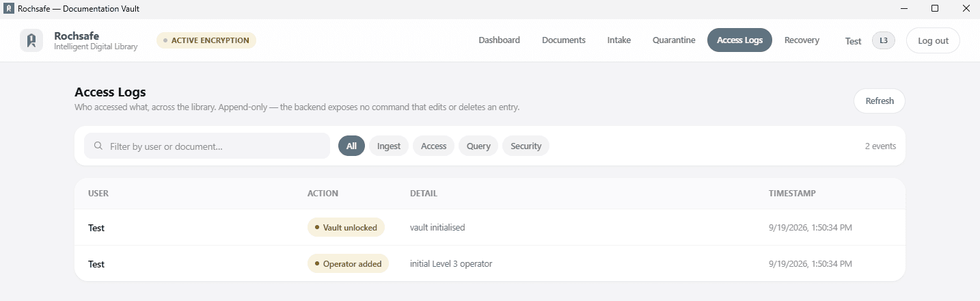Image resolution: width=980 pixels, height=301 pixels.
Task: Click the 'initial Level 3 operator' detail
Action: 451,263
